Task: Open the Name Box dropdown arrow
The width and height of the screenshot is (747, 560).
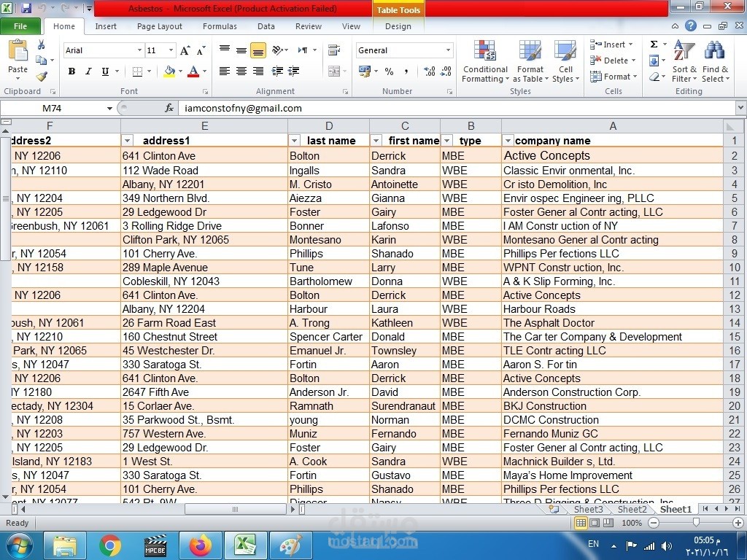Action: 109,108
